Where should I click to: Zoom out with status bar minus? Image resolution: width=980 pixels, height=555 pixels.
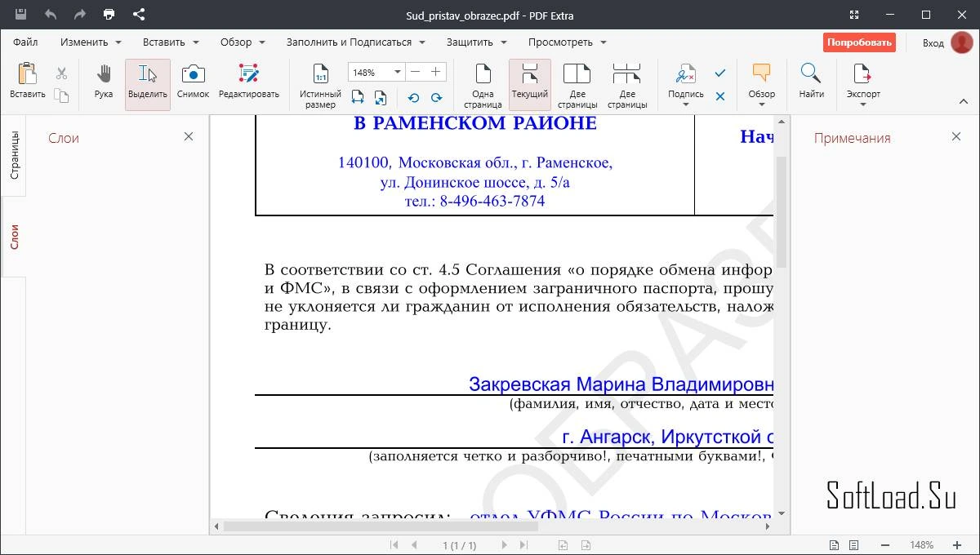884,544
